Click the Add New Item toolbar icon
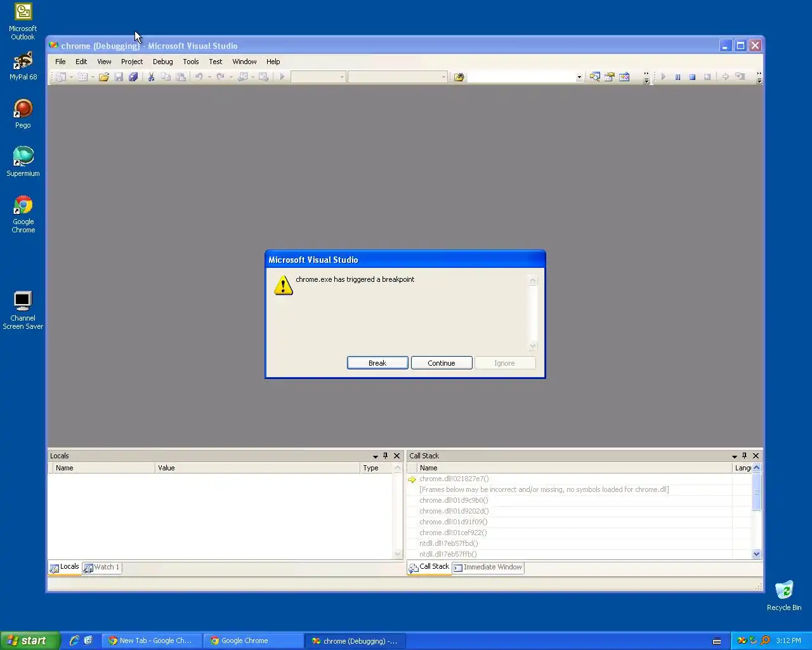This screenshot has height=650, width=812. click(x=82, y=77)
